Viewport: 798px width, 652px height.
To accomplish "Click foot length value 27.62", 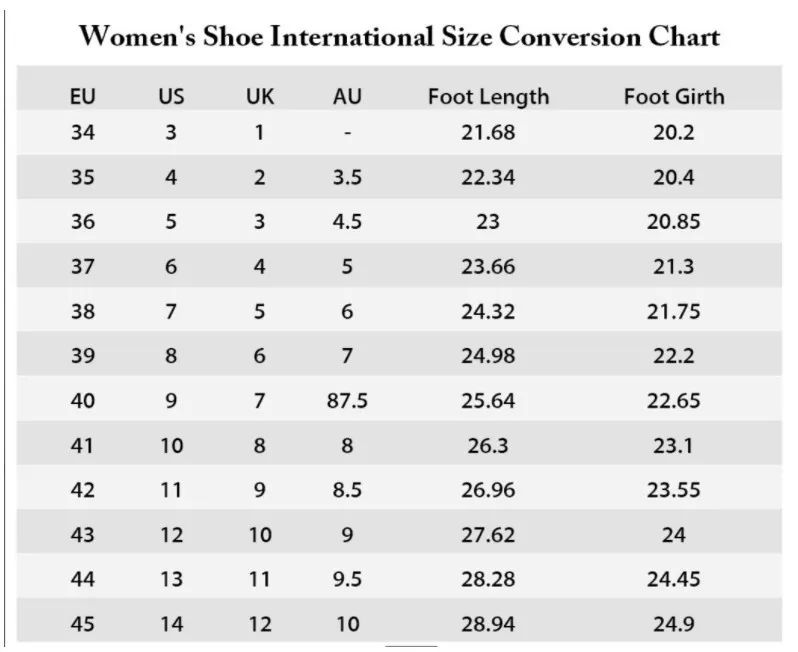I will click(x=488, y=534).
